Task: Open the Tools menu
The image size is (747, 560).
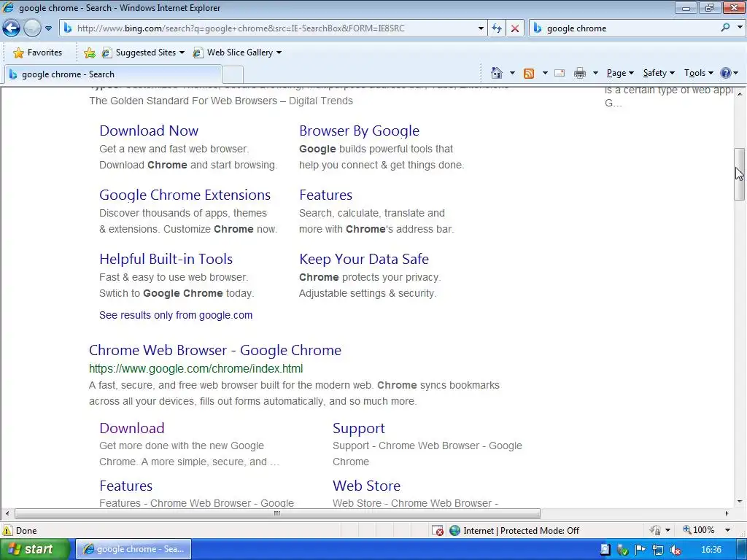Action: pos(698,73)
